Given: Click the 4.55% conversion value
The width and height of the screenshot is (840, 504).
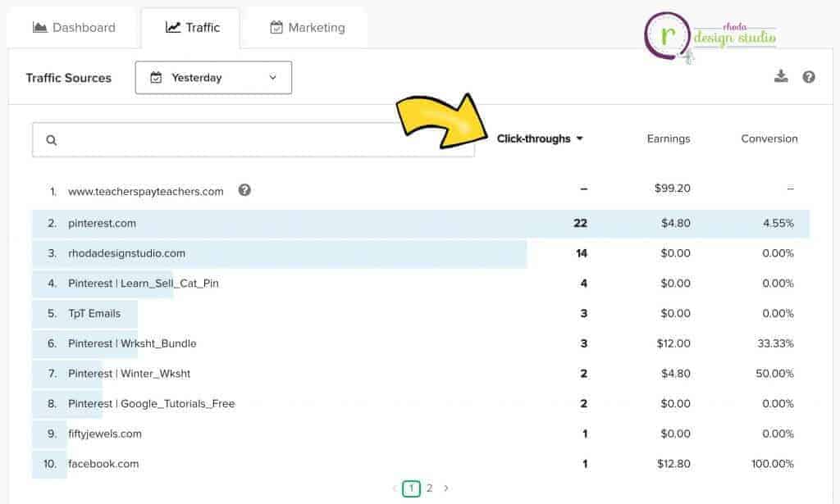Looking at the screenshot, I should pyautogui.click(x=778, y=223).
